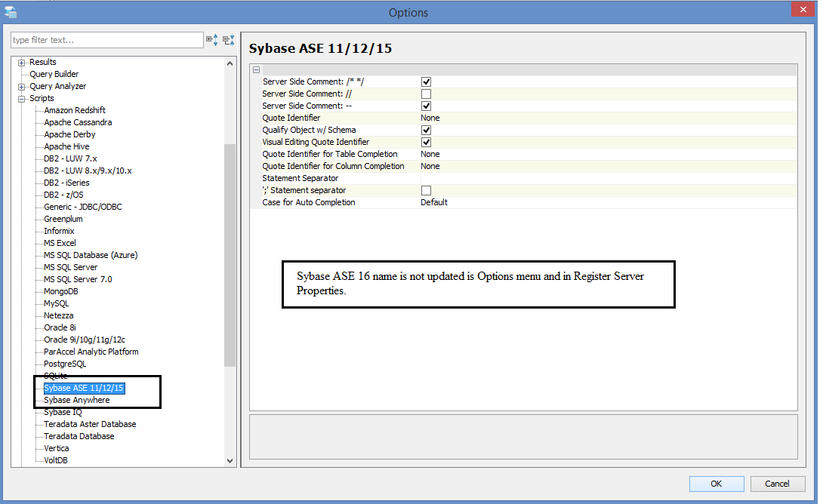Click the Cancel button
This screenshot has height=504, width=823.
click(778, 484)
